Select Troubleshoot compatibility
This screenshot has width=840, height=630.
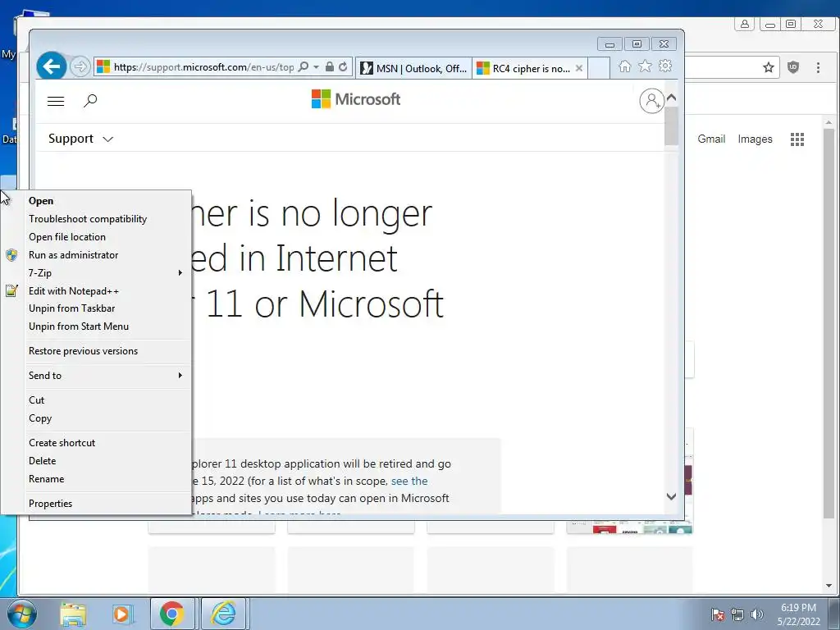pos(97,219)
